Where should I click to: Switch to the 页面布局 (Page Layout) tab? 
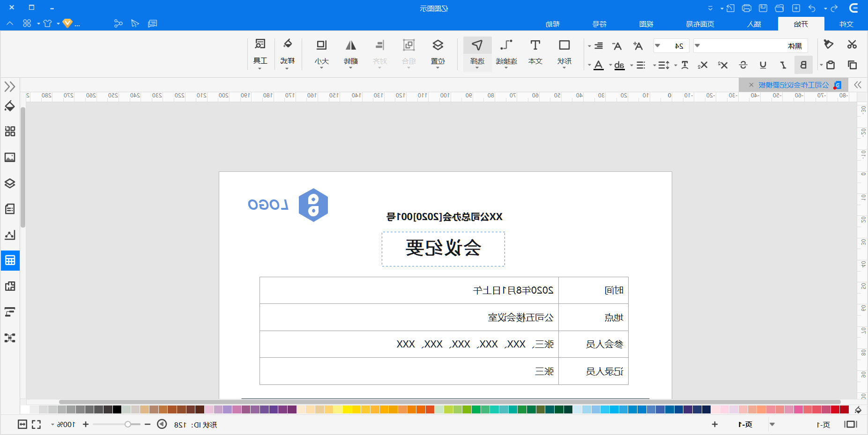click(x=700, y=24)
